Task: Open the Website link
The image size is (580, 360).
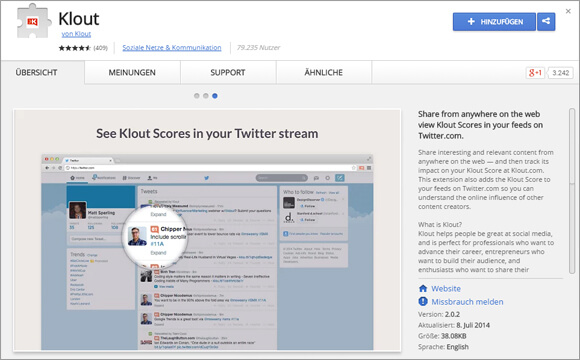Action: click(x=446, y=289)
